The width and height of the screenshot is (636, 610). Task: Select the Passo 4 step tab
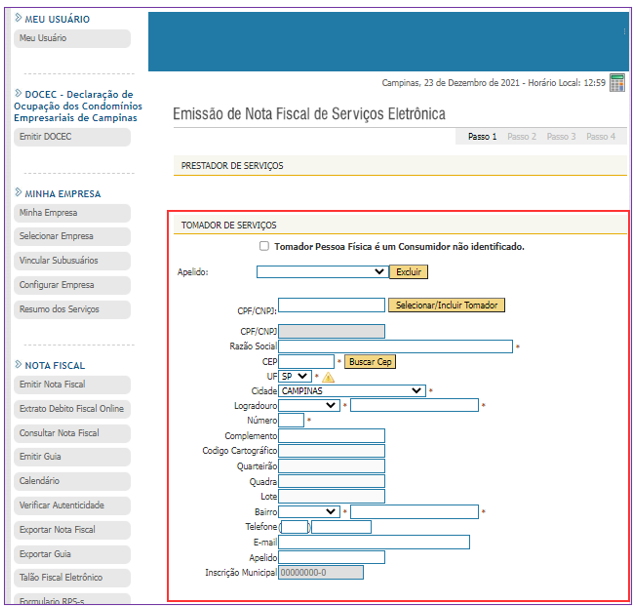tap(601, 137)
